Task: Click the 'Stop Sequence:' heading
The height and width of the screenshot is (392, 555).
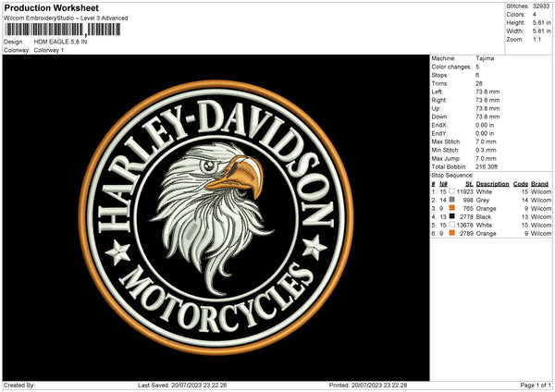Action: (x=452, y=176)
